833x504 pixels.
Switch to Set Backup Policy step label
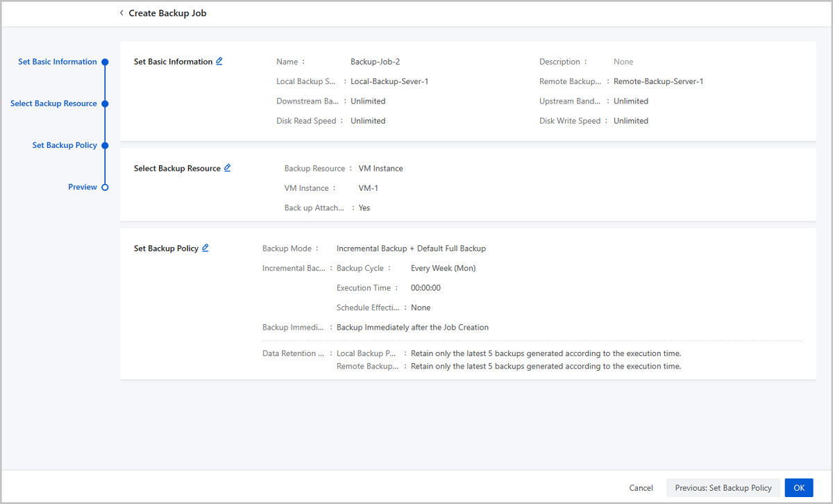[x=65, y=146]
